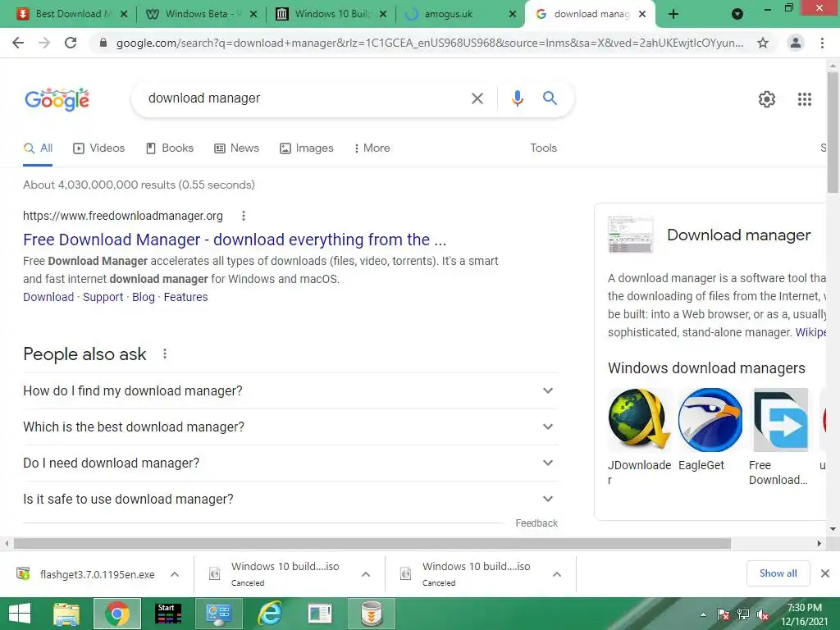This screenshot has height=630, width=840.
Task: Show hidden system tray icons
Action: 703,614
